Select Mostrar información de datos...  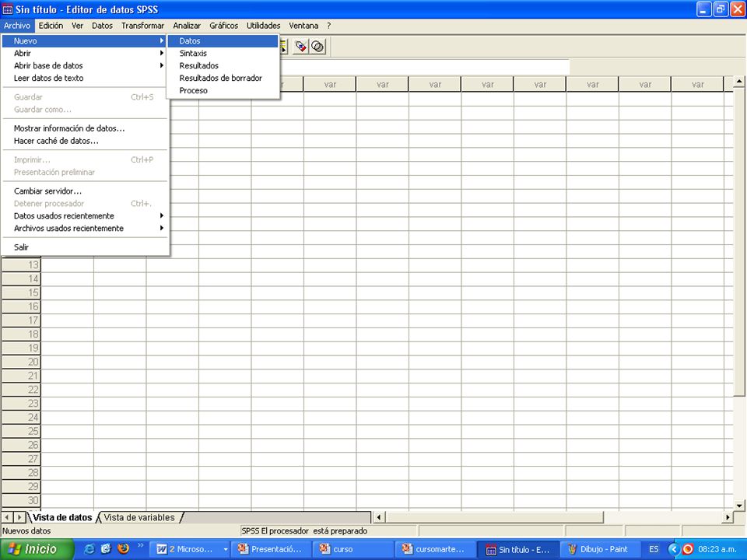85,128
